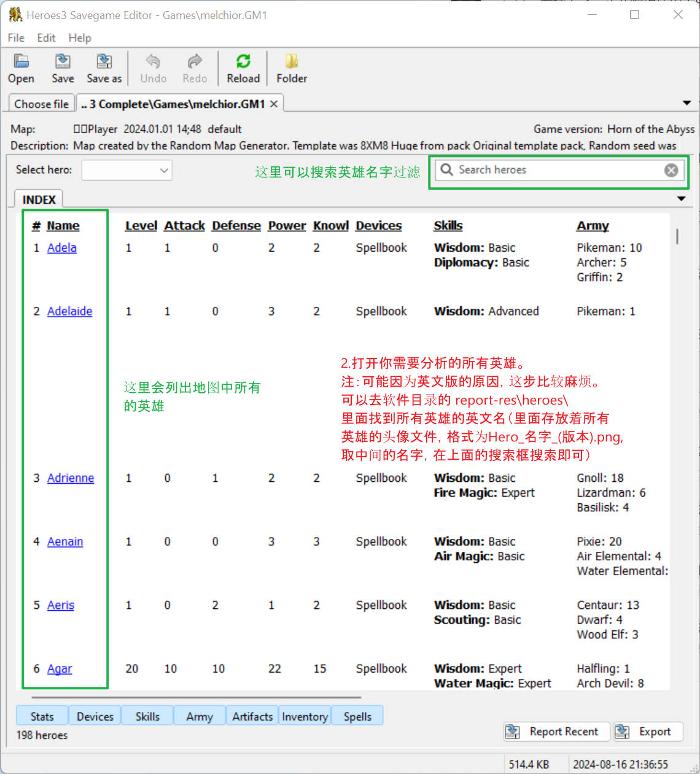Viewport: 700px width, 774px height.
Task: Click the app icon in title bar
Action: [x=15, y=14]
